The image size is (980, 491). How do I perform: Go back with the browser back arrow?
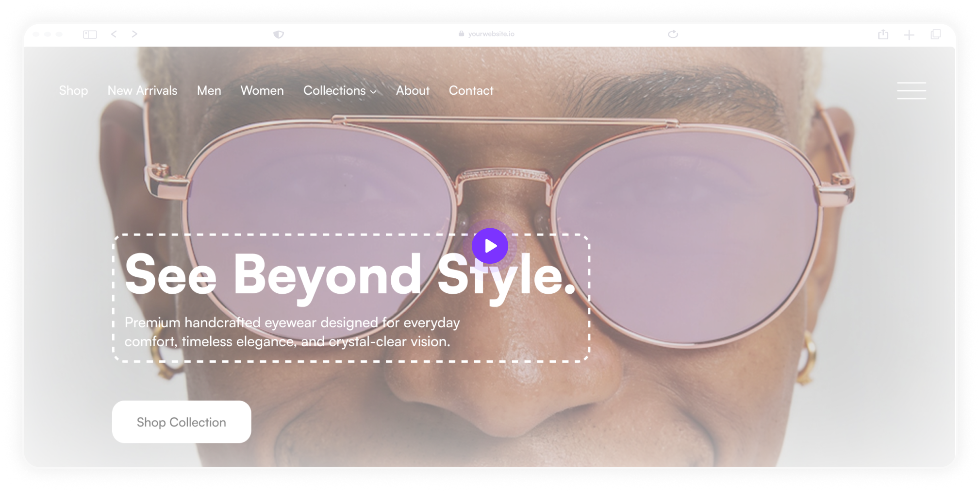(x=114, y=34)
